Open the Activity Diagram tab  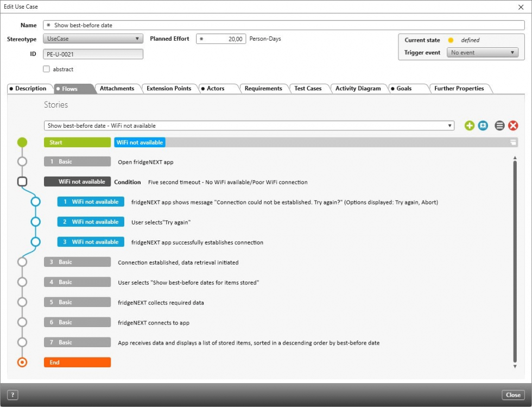tap(358, 88)
